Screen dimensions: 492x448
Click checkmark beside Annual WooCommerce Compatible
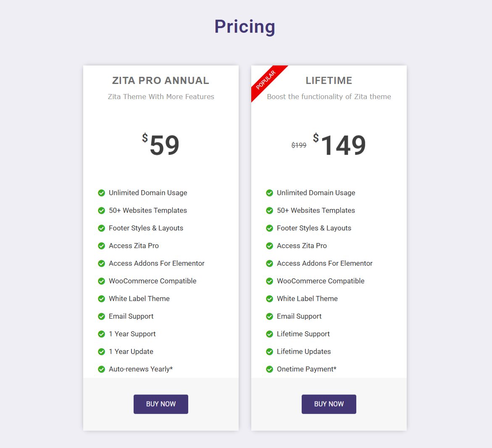pos(101,281)
